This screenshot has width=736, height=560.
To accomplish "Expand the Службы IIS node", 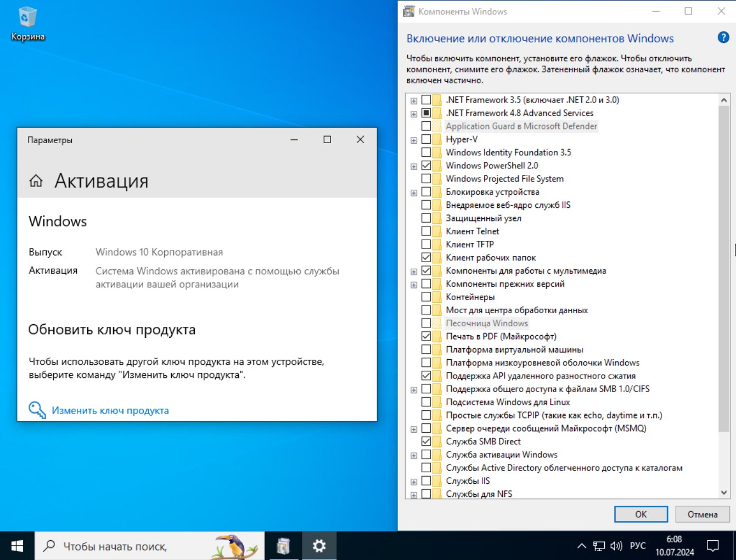I will pyautogui.click(x=414, y=482).
